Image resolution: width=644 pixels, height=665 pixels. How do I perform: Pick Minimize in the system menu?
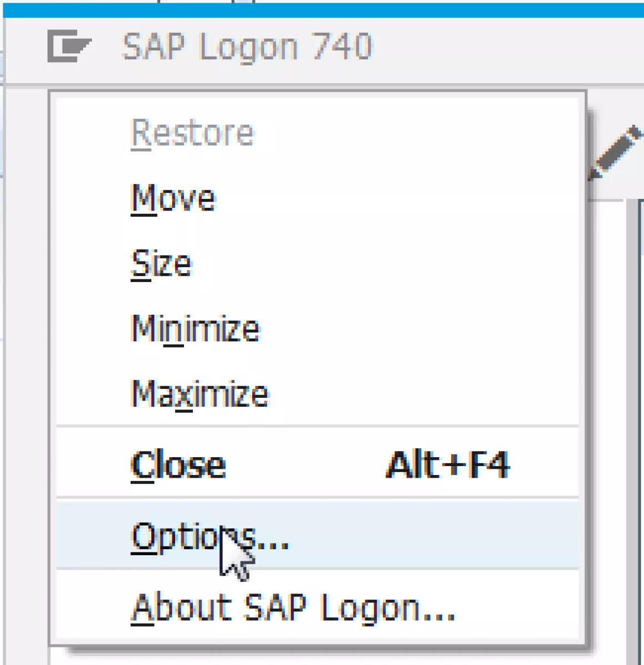[318, 329]
